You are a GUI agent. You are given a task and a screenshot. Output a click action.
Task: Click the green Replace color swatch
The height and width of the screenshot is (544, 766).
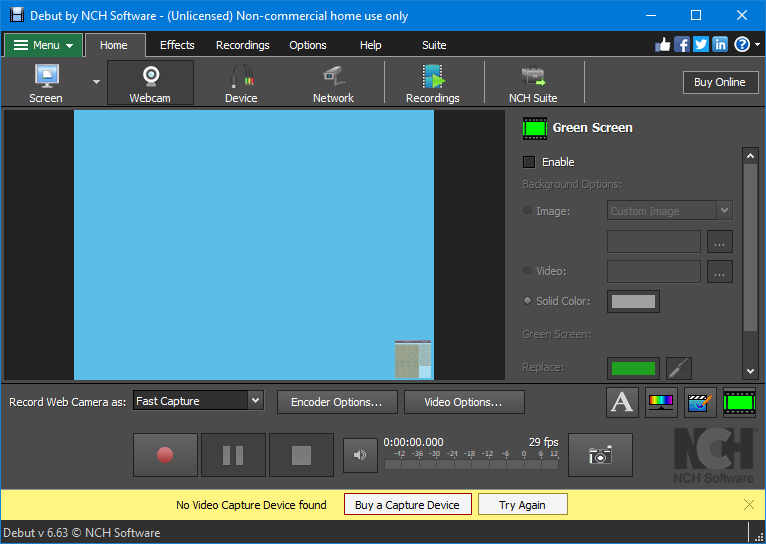click(633, 368)
